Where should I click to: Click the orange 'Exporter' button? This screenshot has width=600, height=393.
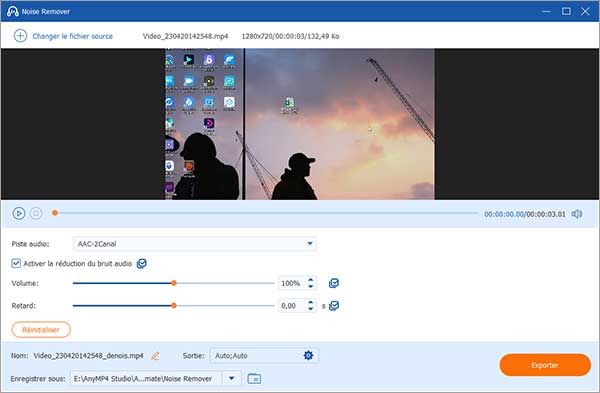click(x=545, y=365)
